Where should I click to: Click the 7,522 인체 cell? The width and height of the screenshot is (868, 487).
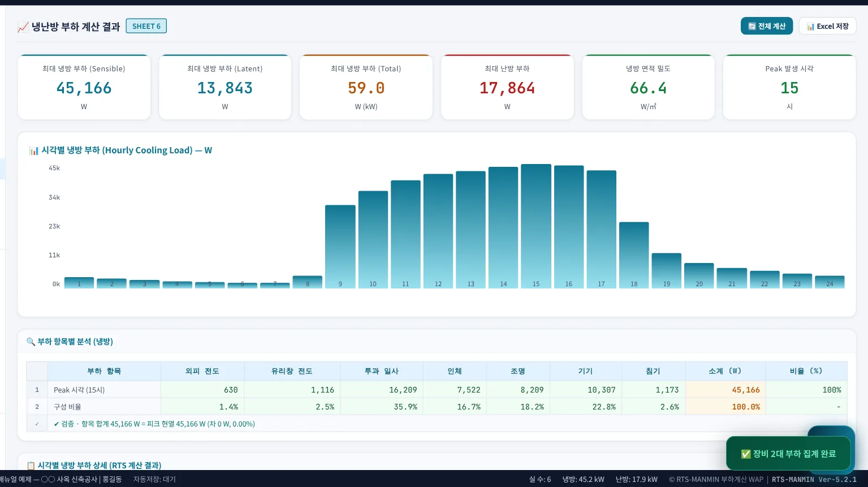tap(455, 390)
